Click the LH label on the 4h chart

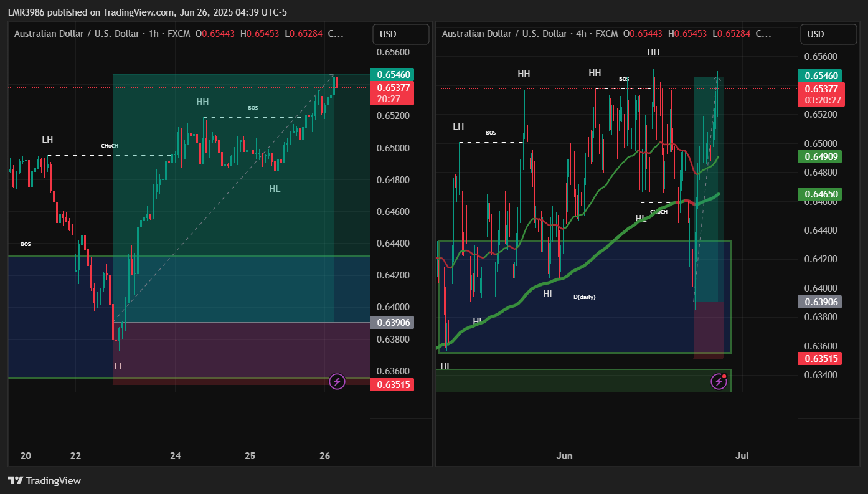(458, 126)
